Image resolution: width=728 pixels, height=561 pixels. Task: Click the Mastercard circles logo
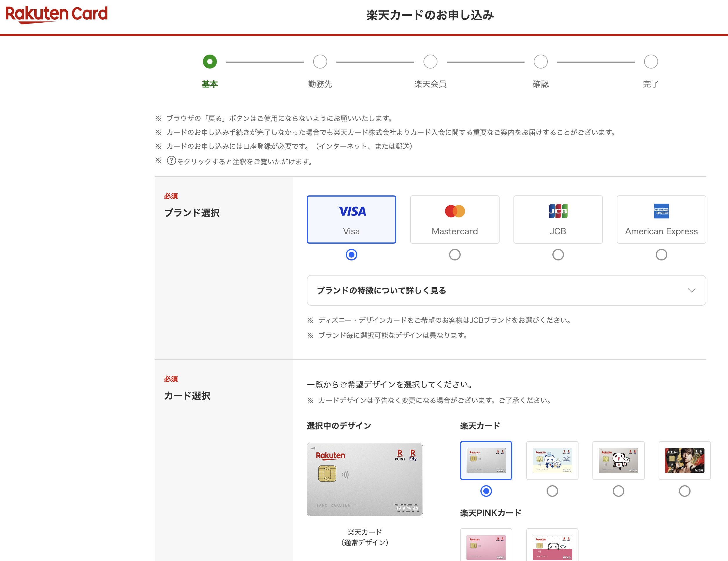[455, 211]
